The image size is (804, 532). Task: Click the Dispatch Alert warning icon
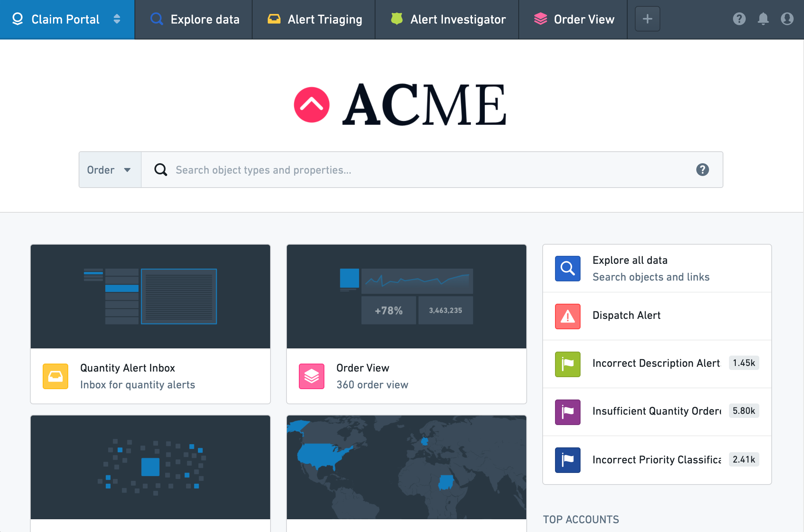click(567, 314)
